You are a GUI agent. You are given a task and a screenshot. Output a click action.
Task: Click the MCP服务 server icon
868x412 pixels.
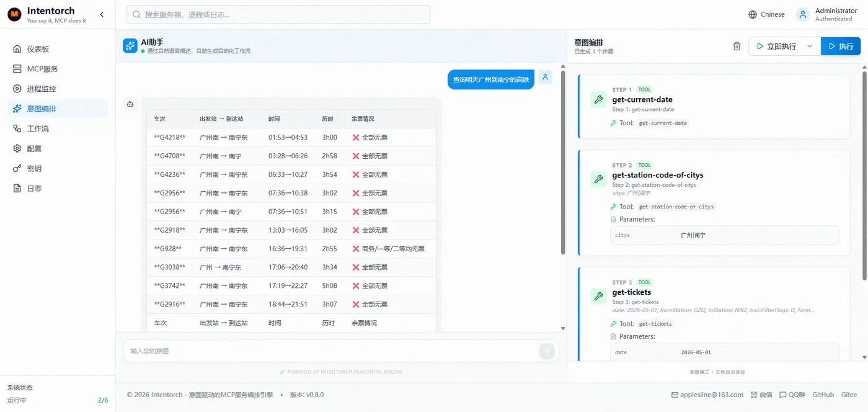coord(17,69)
